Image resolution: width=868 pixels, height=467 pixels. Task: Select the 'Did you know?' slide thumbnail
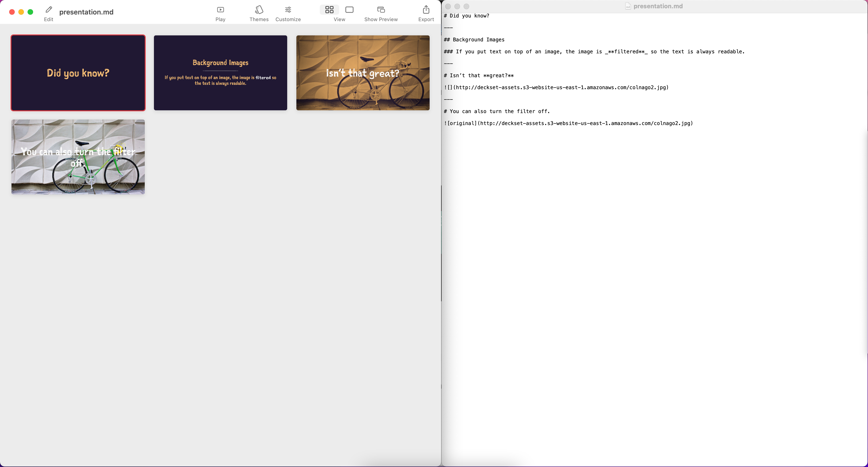pyautogui.click(x=78, y=73)
